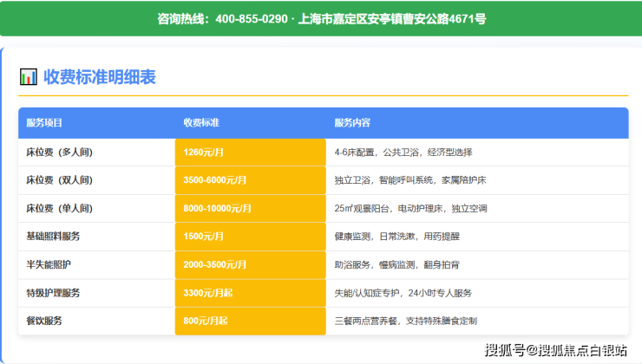Viewport: 642px width, 364px height.
Task: Click the 床位费（多人间）row label
Action: click(x=60, y=153)
